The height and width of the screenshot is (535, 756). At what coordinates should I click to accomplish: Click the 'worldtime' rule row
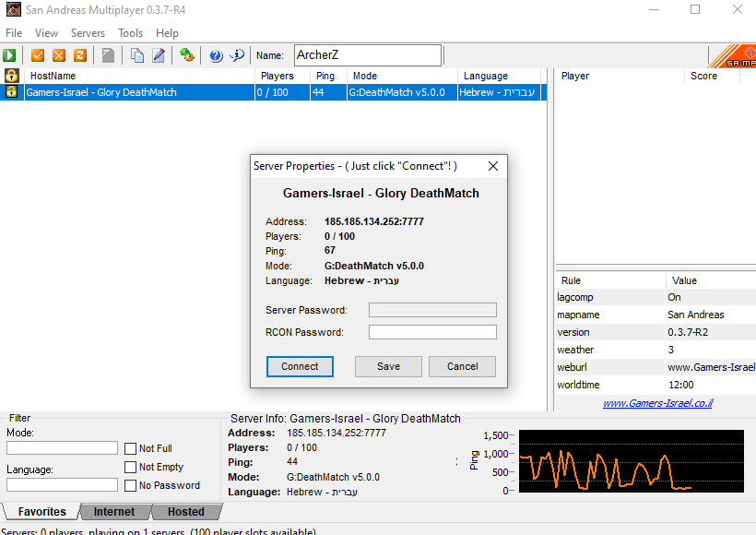[x=656, y=385]
